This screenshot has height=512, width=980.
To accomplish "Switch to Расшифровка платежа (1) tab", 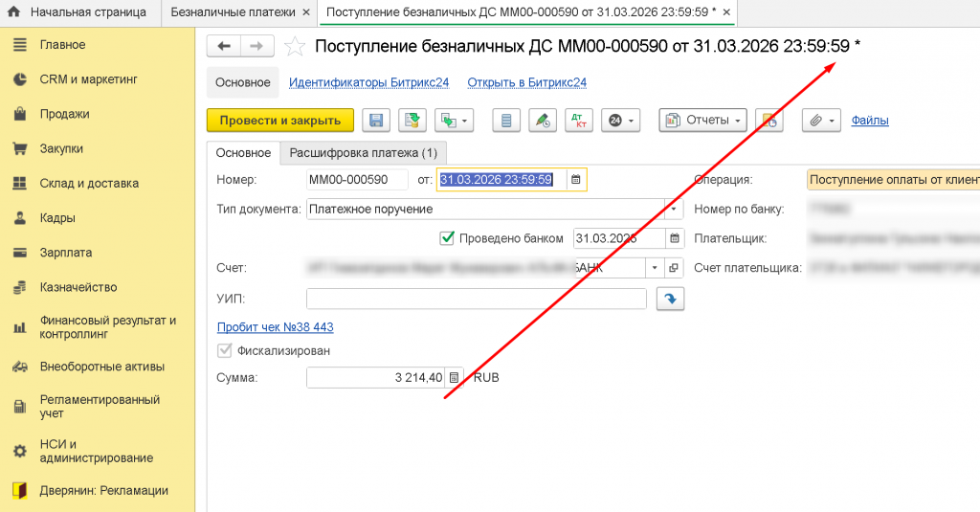I will point(363,152).
